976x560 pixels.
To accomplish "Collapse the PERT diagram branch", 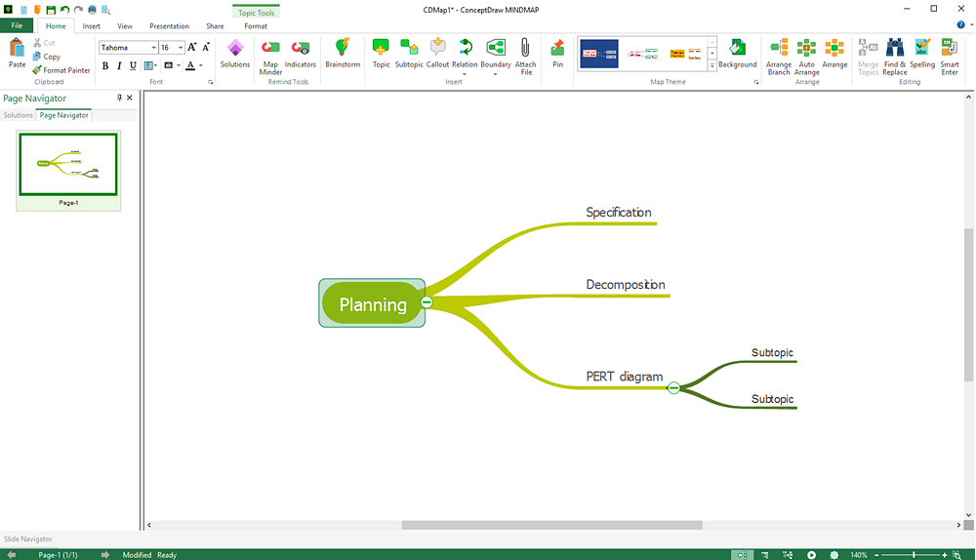I will pyautogui.click(x=673, y=388).
